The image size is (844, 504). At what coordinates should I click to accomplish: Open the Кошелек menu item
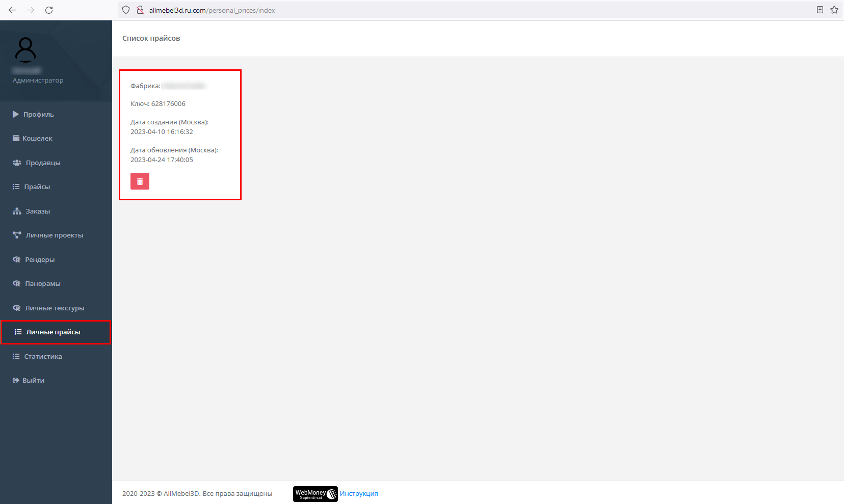pyautogui.click(x=56, y=138)
